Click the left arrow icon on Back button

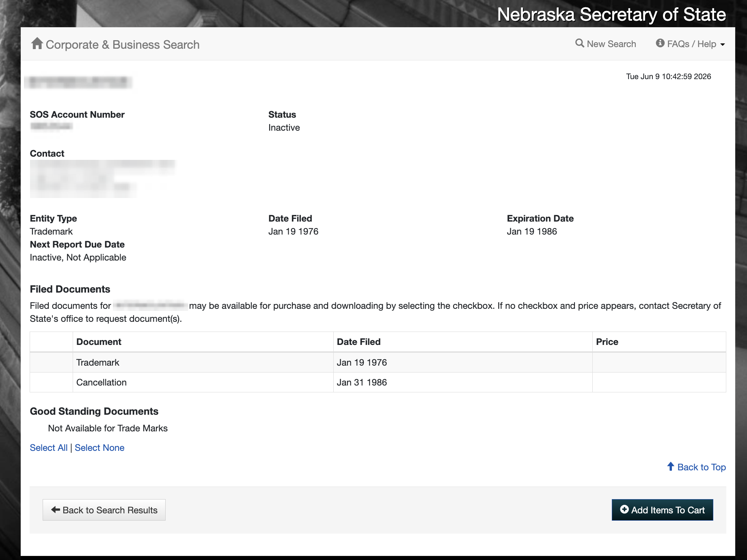point(56,510)
